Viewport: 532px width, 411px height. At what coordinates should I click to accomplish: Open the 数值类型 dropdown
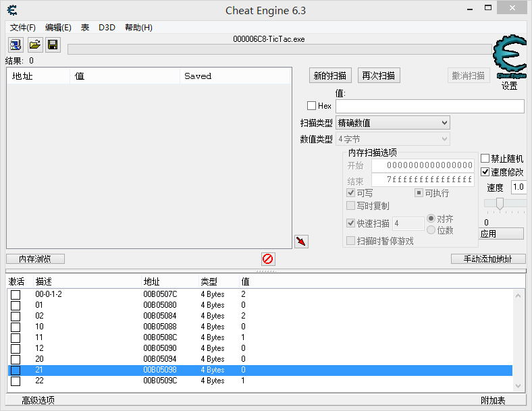(393, 139)
